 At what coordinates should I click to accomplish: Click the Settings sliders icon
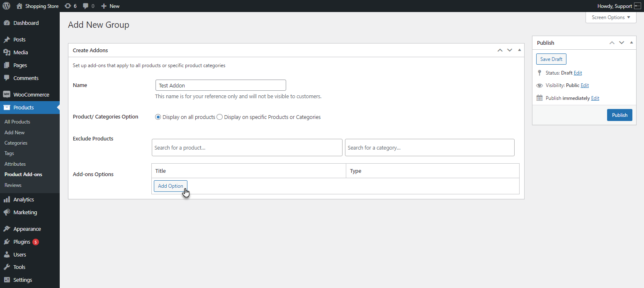pos(7,280)
